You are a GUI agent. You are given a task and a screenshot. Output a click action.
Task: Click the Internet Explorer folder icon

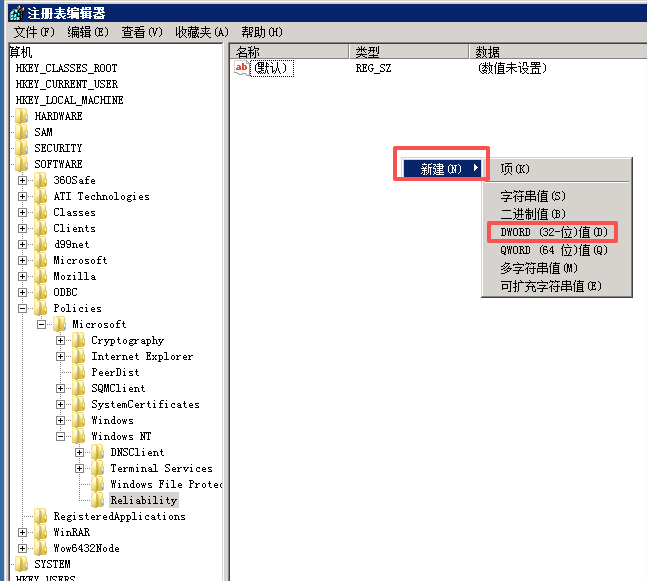[x=79, y=356]
